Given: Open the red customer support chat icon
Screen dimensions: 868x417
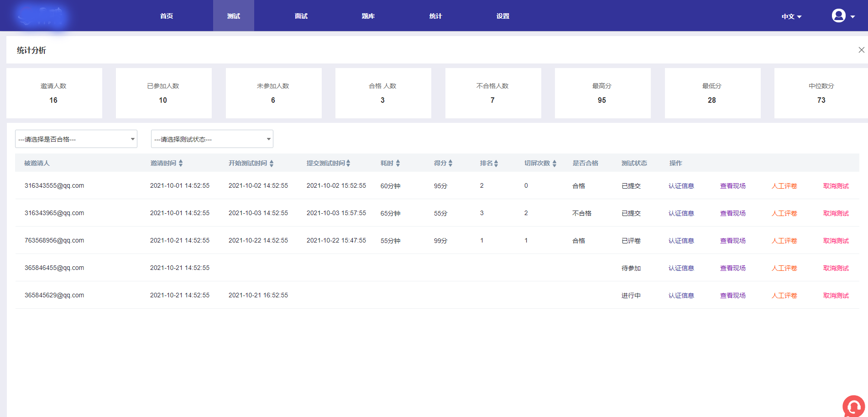Looking at the screenshot, I should 854,406.
